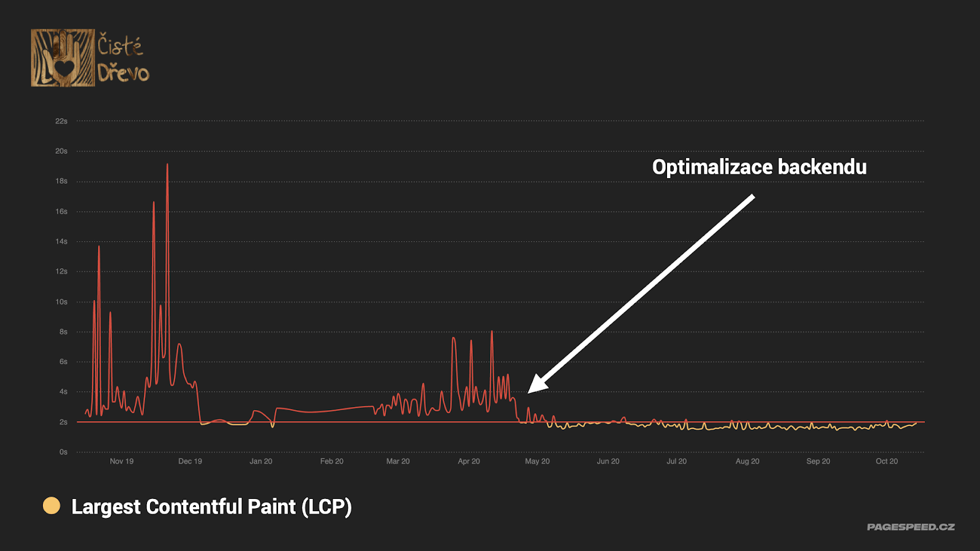Select the Jul 20 x-axis label
The width and height of the screenshot is (980, 551).
pyautogui.click(x=676, y=461)
